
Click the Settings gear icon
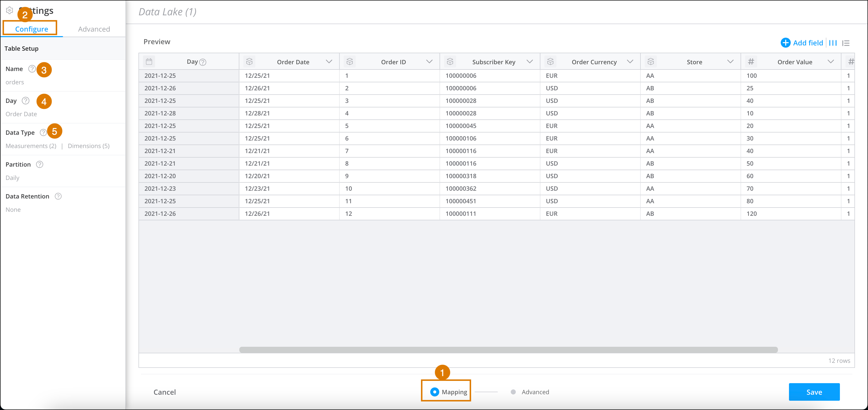10,11
